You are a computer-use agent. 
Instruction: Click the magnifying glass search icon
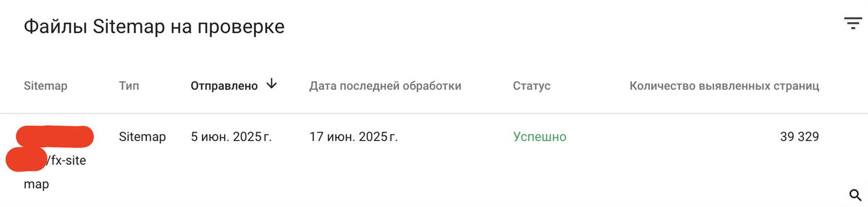point(855,195)
